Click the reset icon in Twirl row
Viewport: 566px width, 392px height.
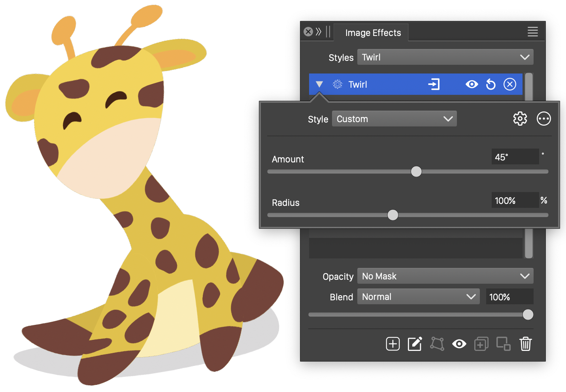(x=491, y=85)
